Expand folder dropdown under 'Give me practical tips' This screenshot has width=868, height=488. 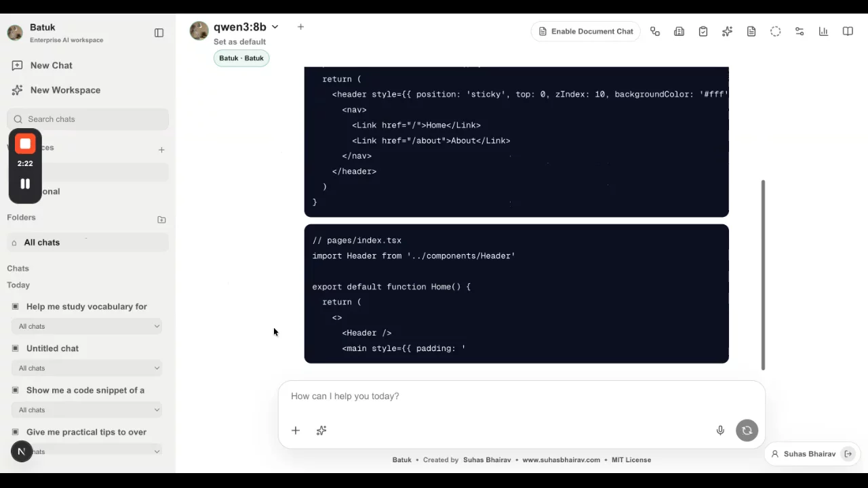87,452
